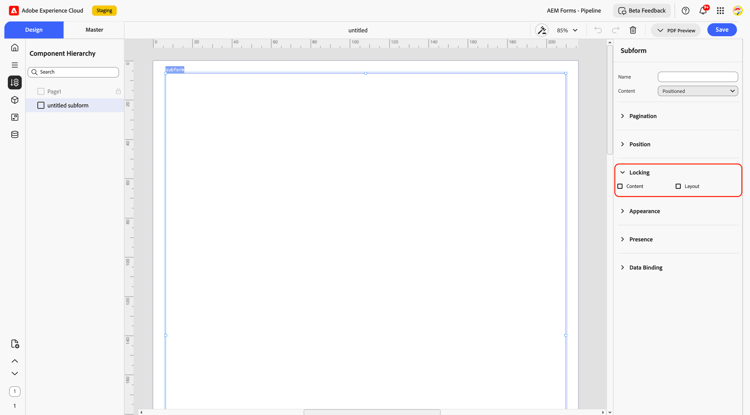The width and height of the screenshot is (750, 415).
Task: Open the hamburger list icon in sidebar
Action: [x=15, y=65]
